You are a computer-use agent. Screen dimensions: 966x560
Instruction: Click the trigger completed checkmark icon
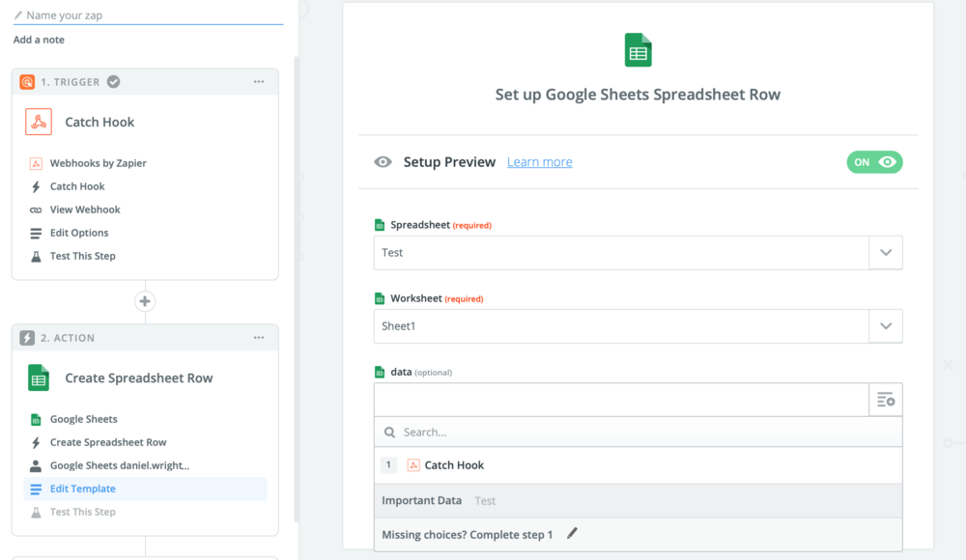(113, 82)
